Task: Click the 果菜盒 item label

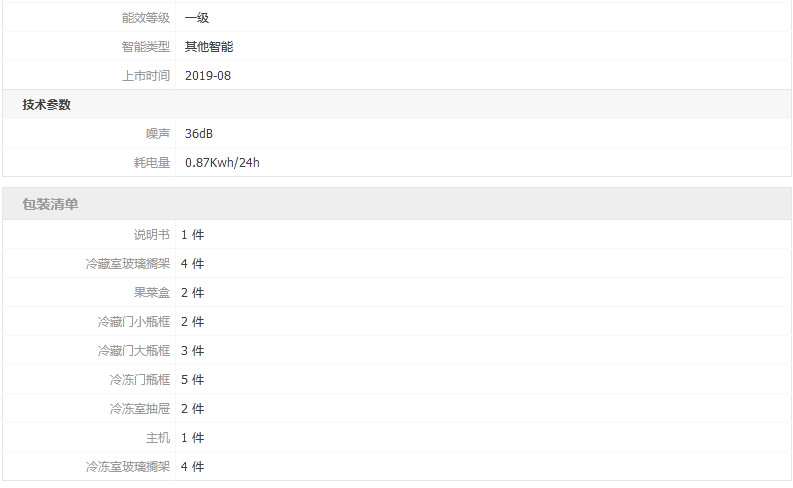Action: (152, 293)
